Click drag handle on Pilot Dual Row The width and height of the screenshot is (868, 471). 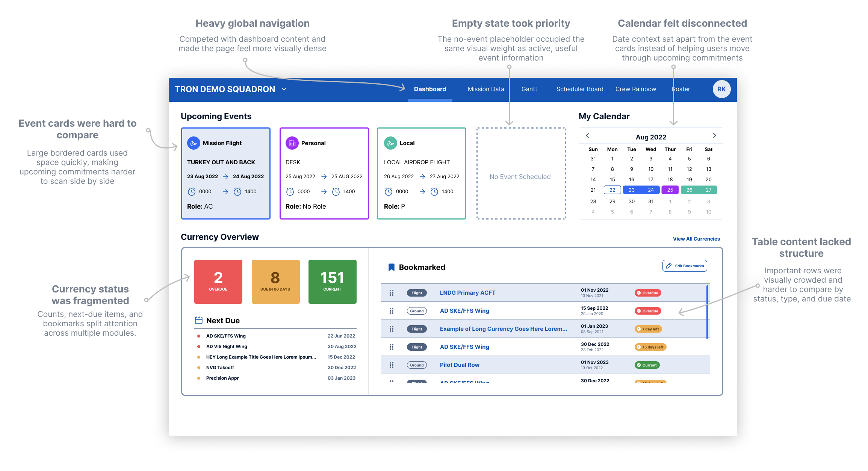(392, 365)
